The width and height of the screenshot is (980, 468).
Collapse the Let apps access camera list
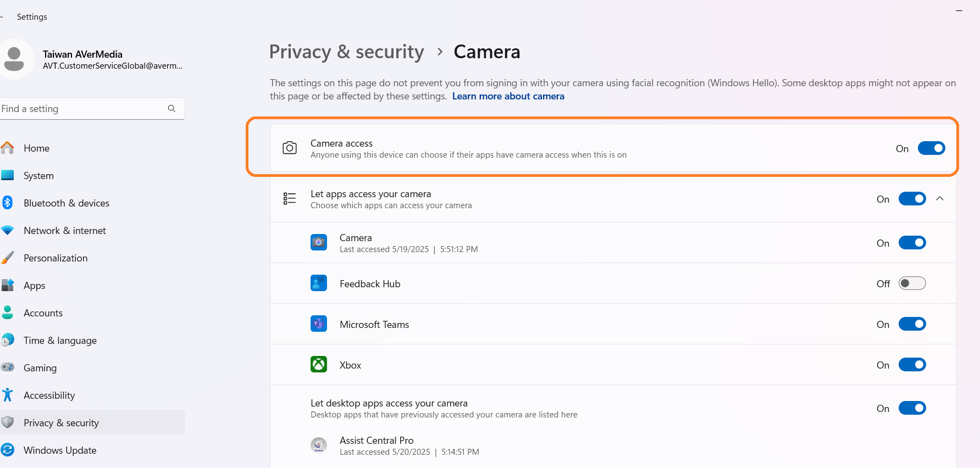point(940,199)
